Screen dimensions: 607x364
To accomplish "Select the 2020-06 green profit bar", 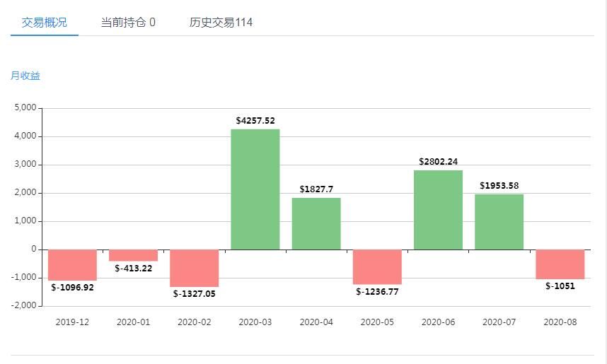I will click(438, 210).
